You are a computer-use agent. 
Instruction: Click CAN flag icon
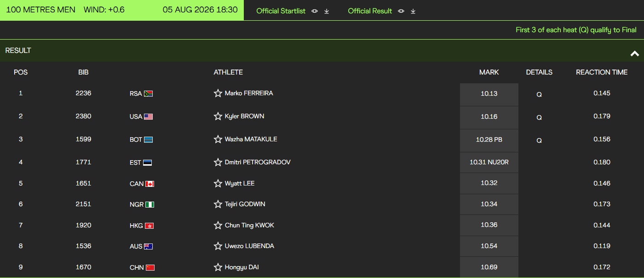click(x=149, y=184)
